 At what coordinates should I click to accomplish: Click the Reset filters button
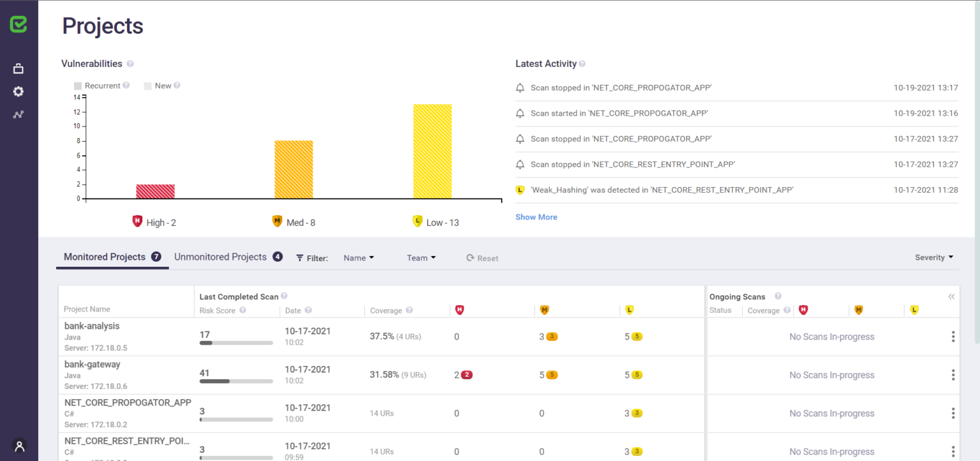482,258
